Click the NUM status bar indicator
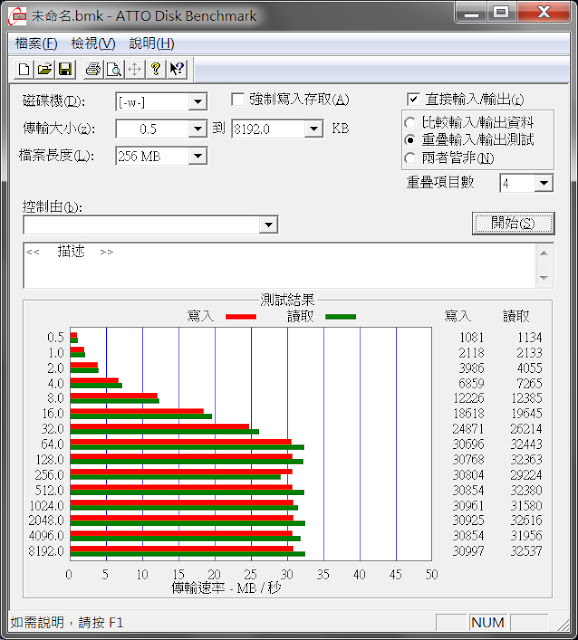Screen dimensions: 578x640 [x=488, y=622]
